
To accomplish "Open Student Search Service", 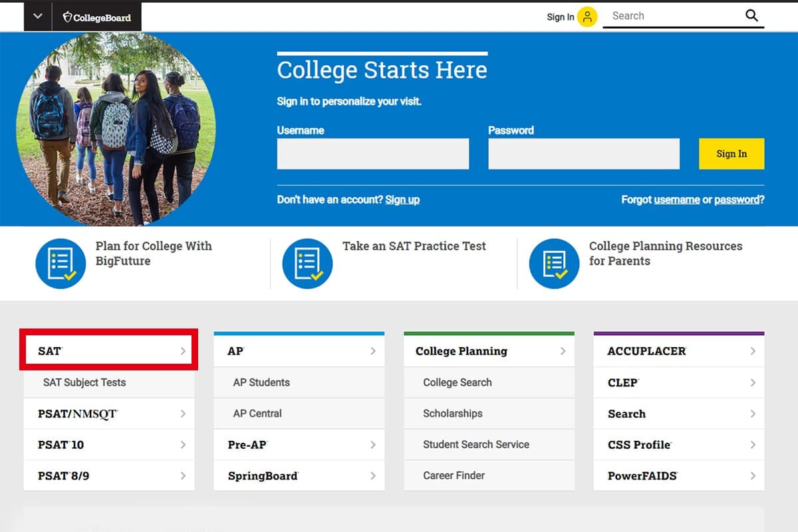I will [489, 445].
